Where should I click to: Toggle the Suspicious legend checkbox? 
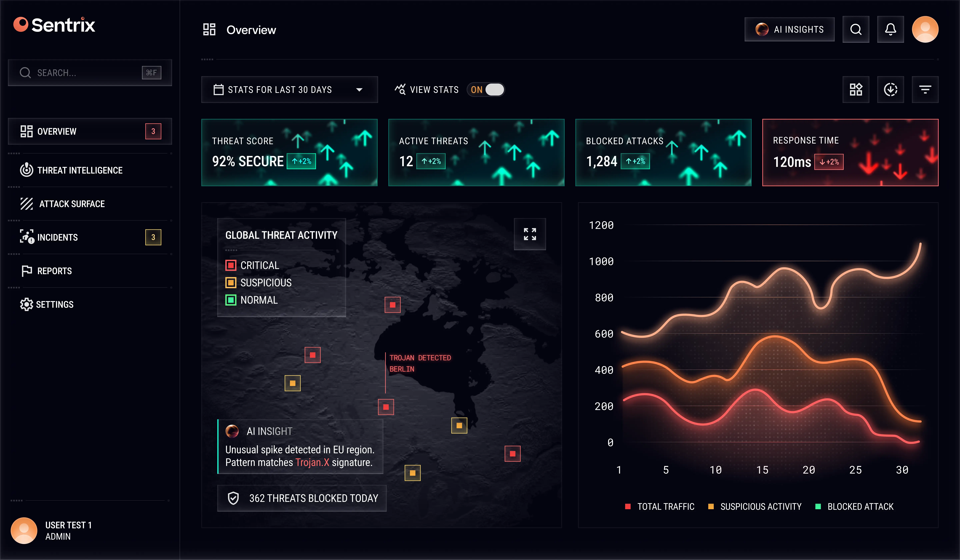(230, 283)
